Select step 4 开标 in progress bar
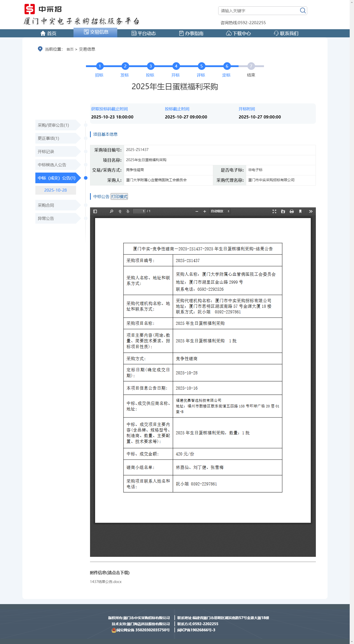Viewport: 354px width, 644px height. pos(176,66)
